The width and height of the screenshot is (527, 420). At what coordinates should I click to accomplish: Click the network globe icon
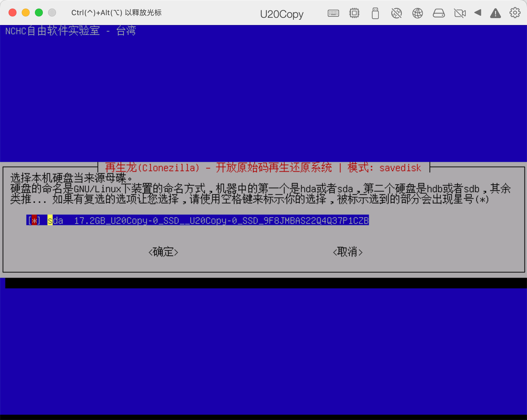click(x=417, y=13)
